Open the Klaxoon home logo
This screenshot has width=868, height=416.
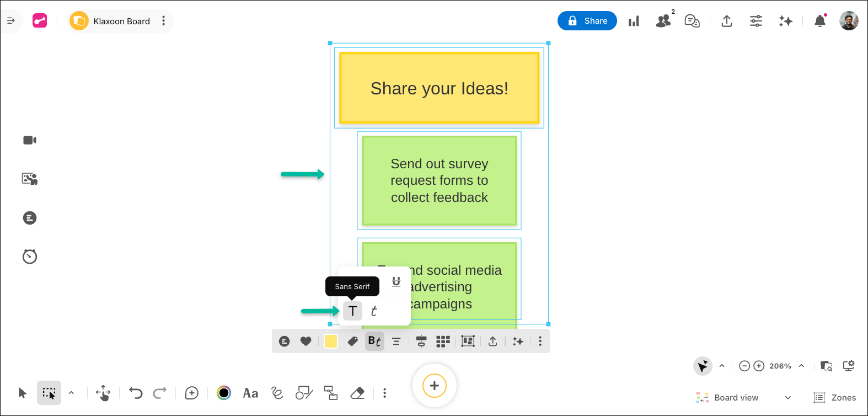pyautogui.click(x=40, y=21)
